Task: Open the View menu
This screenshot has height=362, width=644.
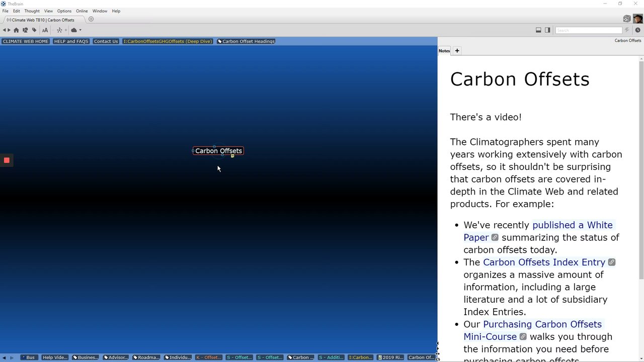Action: [x=48, y=11]
